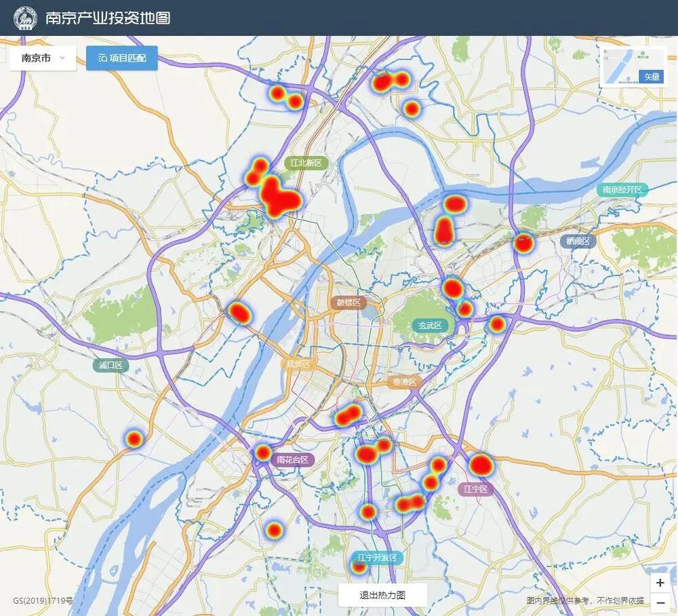Click the map boundary disclaimer text at bottom right
This screenshot has height=616, width=678.
tap(585, 600)
